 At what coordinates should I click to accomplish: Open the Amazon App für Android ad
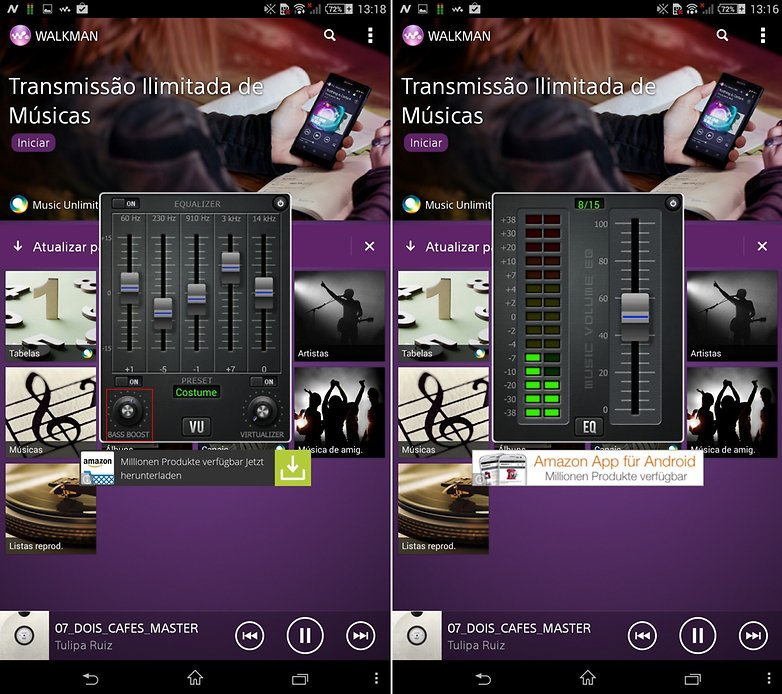pyautogui.click(x=588, y=469)
